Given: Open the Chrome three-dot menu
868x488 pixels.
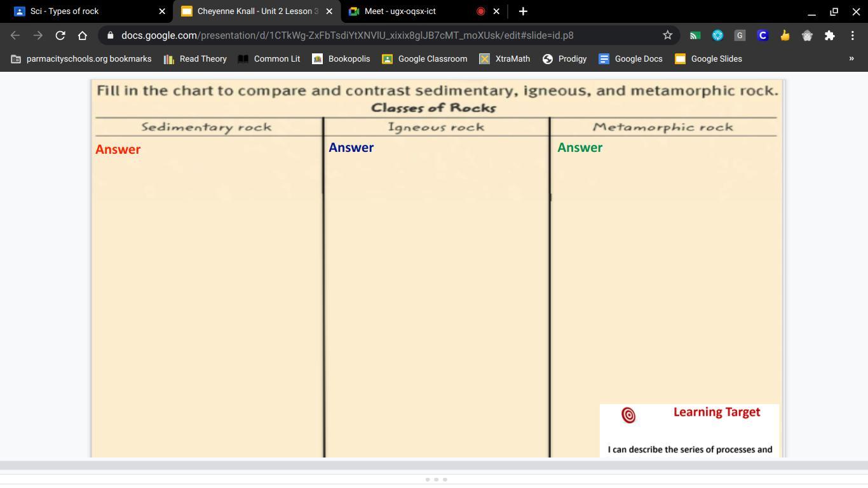Looking at the screenshot, I should (x=852, y=36).
